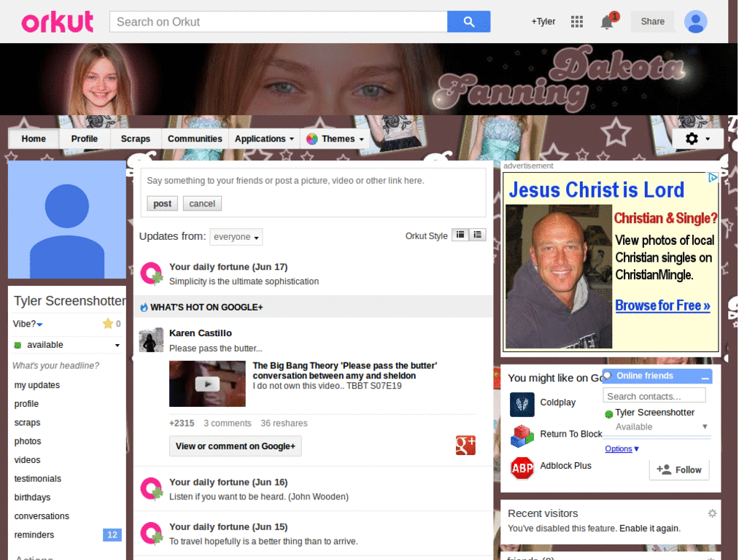Screen dimensions: 747x560
Task: Click Karen Castillo's profile picture
Action: 151,340
